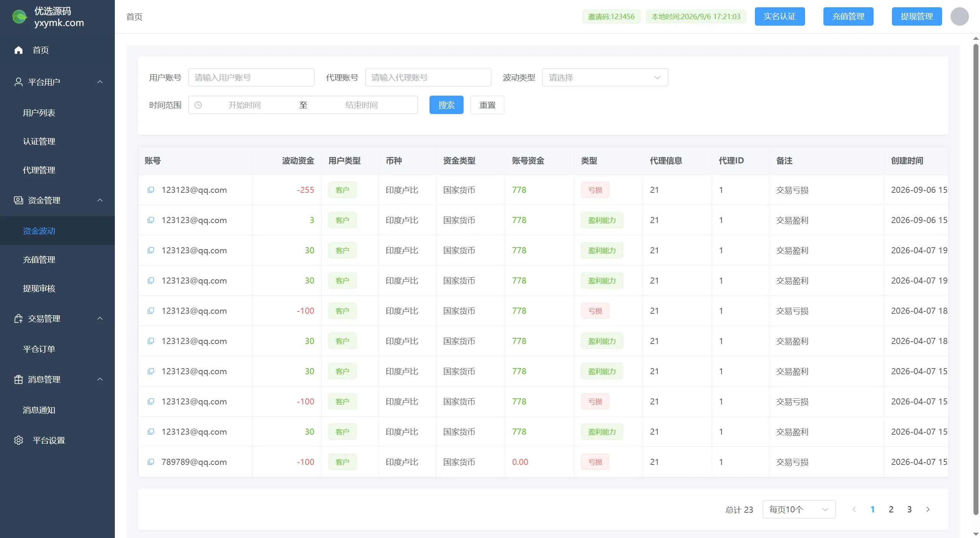Image resolution: width=980 pixels, height=538 pixels.
Task: Open 消息通知 menu item
Action: click(x=57, y=410)
